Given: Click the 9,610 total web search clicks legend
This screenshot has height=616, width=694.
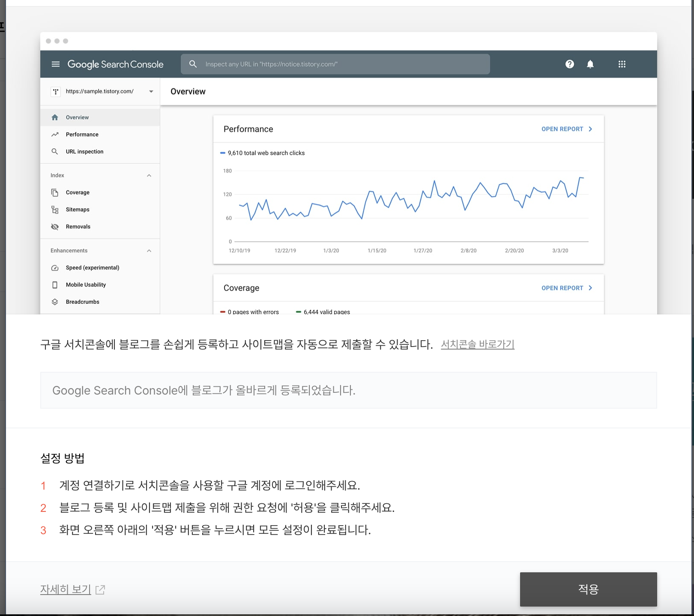Looking at the screenshot, I should [263, 153].
